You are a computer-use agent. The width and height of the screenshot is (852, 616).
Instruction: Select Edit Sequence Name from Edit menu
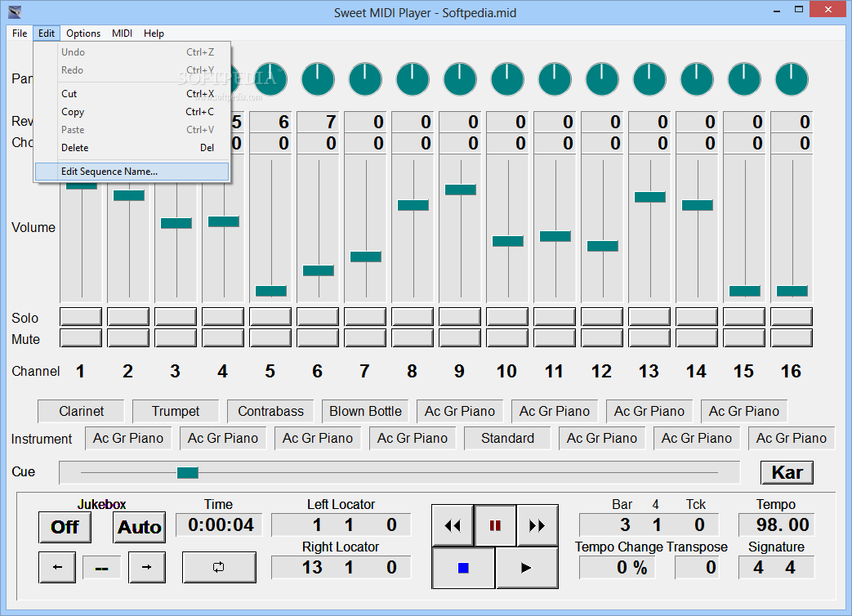pos(132,172)
